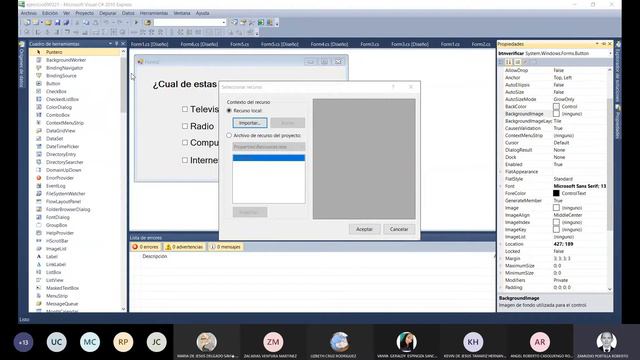Open the configuration dropdown in the toolbar
640x360 pixels.
click(x=223, y=22)
